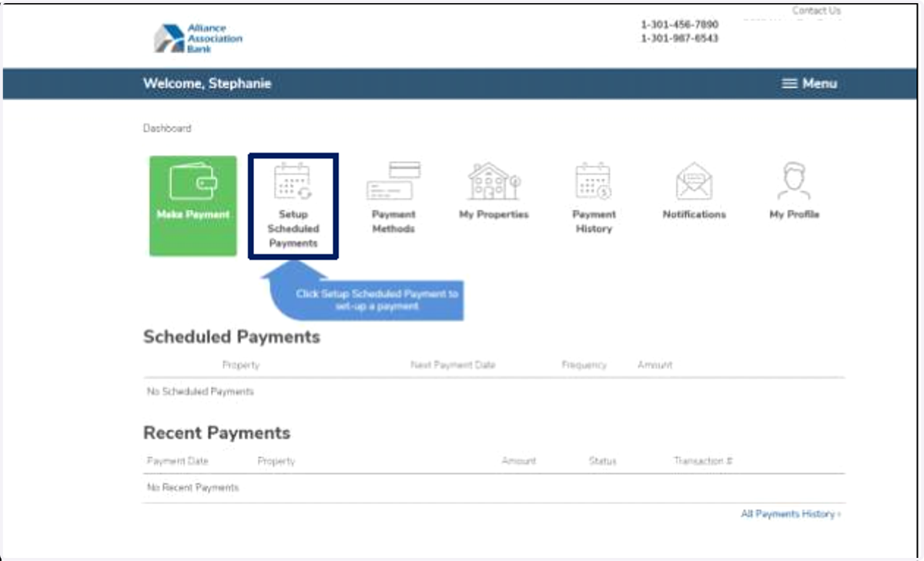Screen dimensions: 924x561
Task: Open All Payments History link
Action: (x=791, y=514)
